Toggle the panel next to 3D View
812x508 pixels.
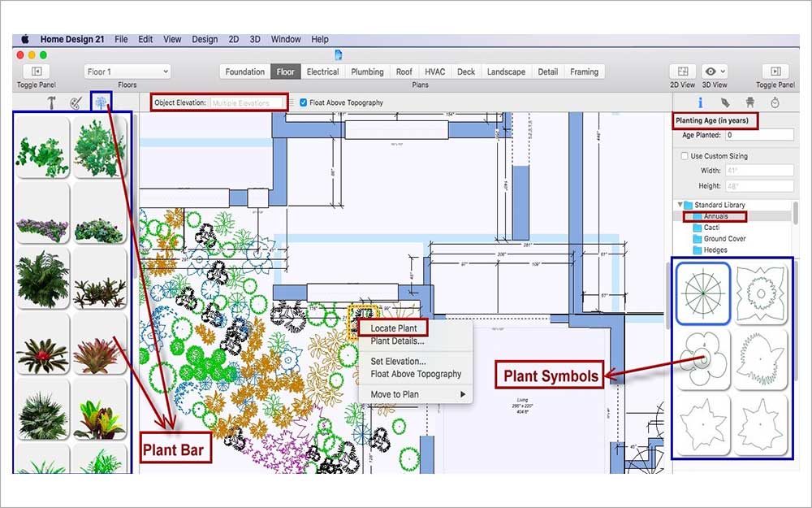pos(775,72)
